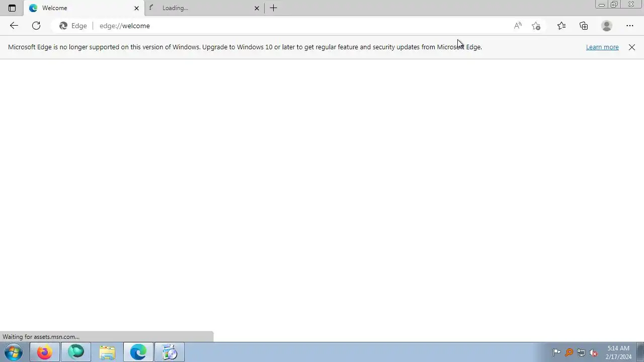This screenshot has width=644, height=362.
Task: Click the muted volume tray icon
Action: coord(594,352)
